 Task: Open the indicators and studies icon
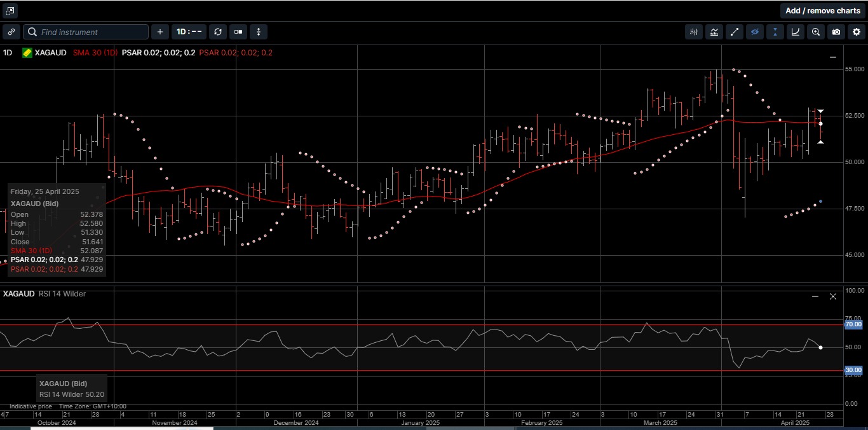coord(714,32)
